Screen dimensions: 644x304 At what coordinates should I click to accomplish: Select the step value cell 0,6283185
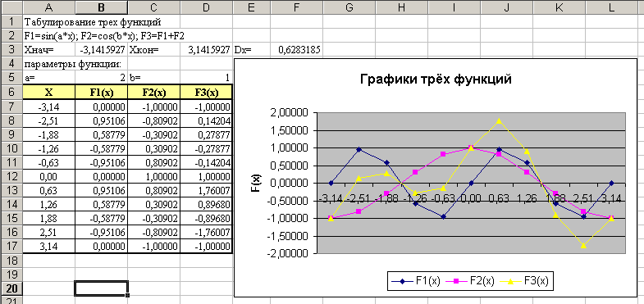296,50
